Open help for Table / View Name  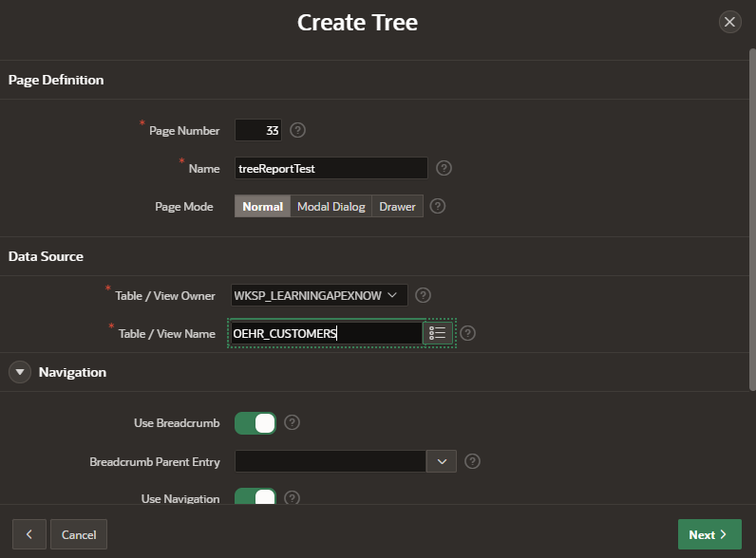click(467, 333)
